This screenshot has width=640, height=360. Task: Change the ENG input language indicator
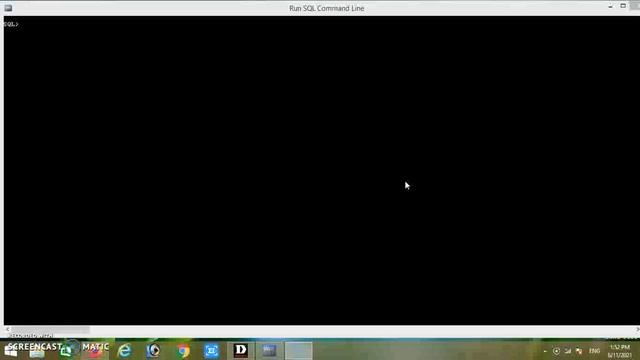click(x=595, y=351)
